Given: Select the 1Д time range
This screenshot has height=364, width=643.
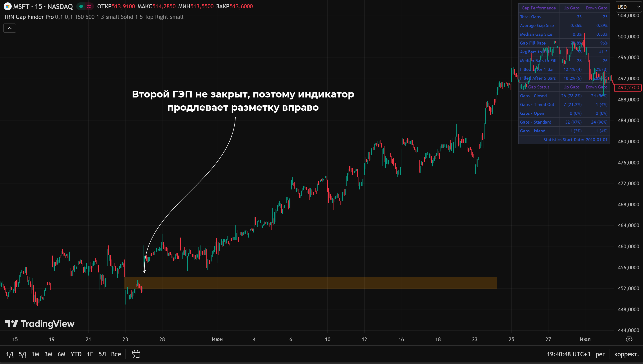Looking at the screenshot, I should (9, 354).
